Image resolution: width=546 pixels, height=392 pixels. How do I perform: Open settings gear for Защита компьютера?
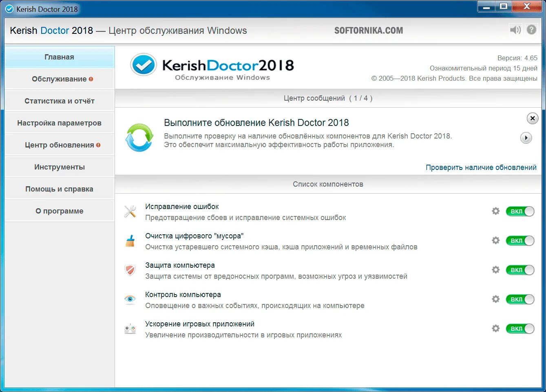coord(495,270)
